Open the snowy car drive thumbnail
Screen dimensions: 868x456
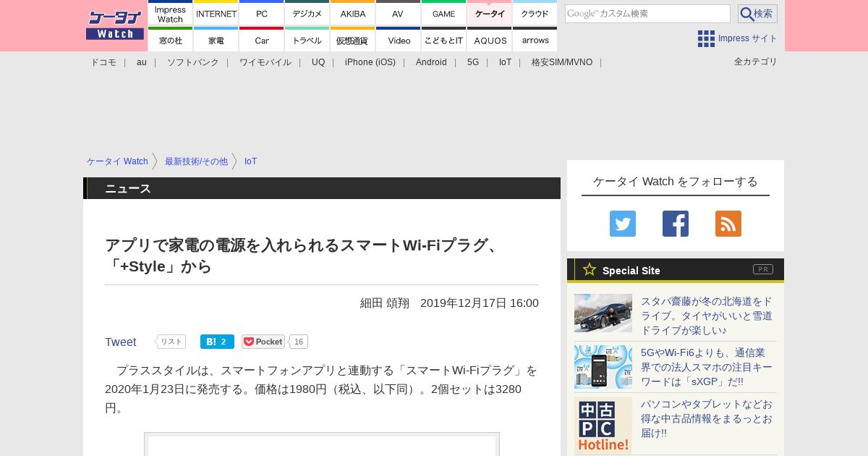603,313
